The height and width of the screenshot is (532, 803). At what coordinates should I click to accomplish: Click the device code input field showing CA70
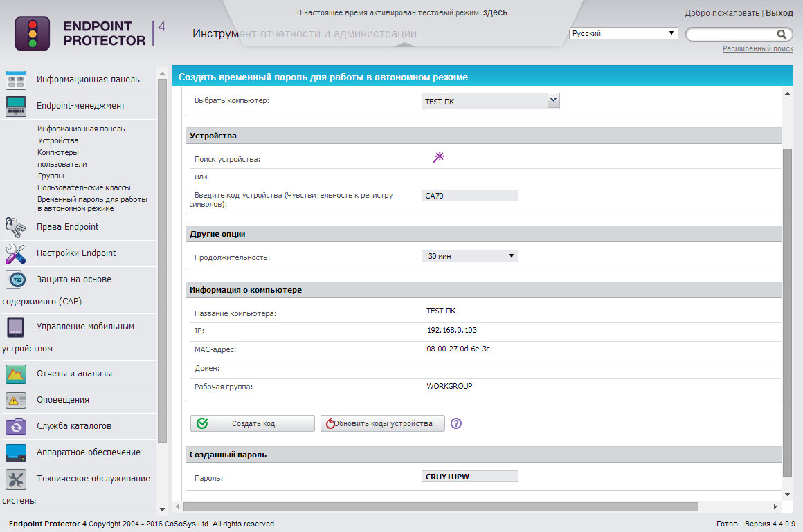coord(469,195)
